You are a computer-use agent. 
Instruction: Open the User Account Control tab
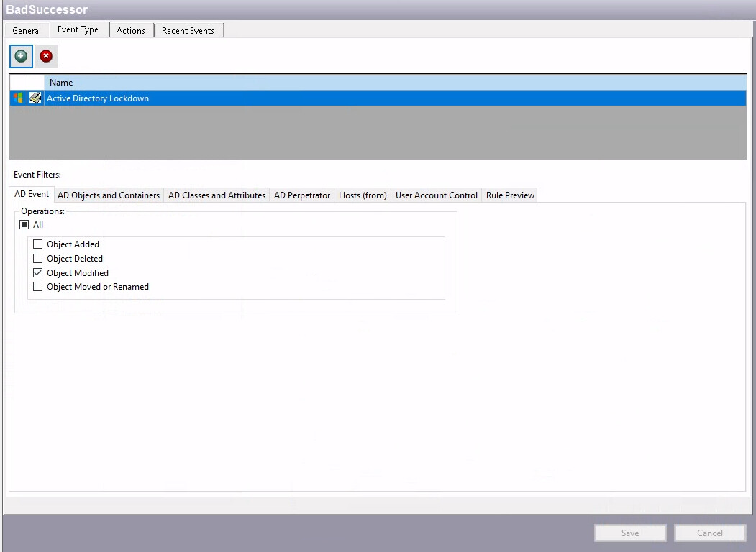click(437, 195)
